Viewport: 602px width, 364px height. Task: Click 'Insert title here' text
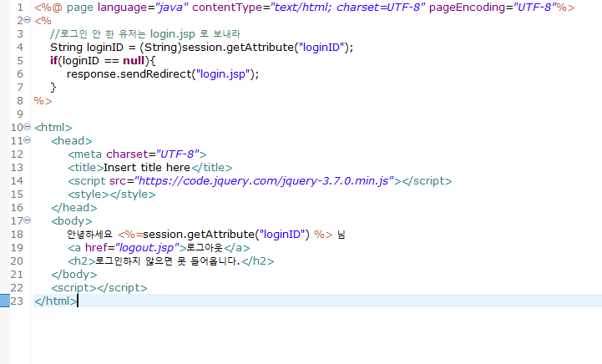[147, 168]
